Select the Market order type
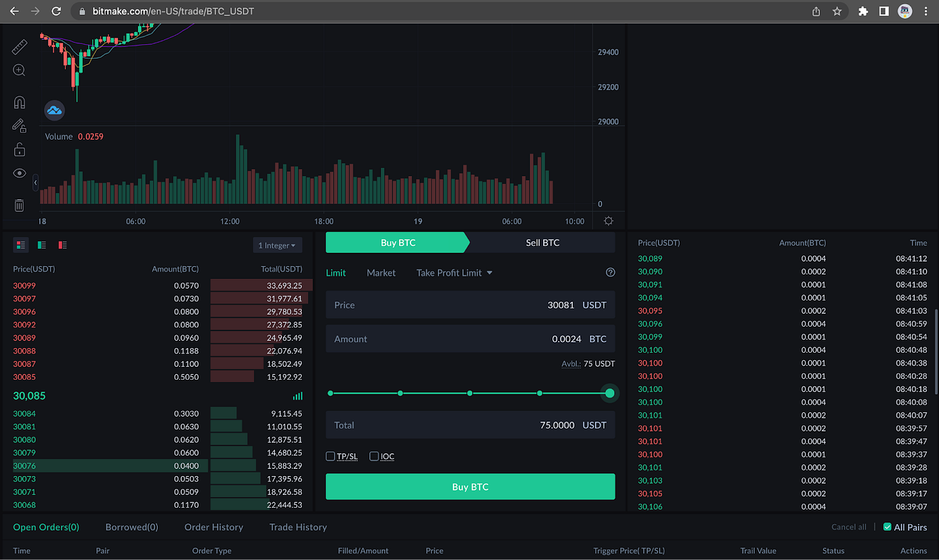The image size is (939, 560). point(381,273)
